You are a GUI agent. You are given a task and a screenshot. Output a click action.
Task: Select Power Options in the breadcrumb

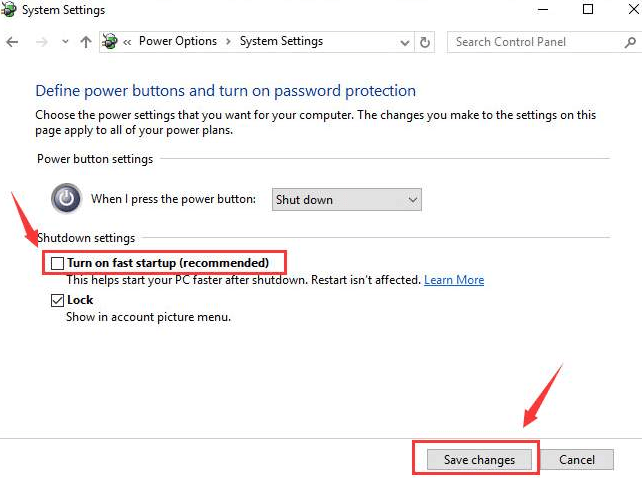click(x=178, y=41)
